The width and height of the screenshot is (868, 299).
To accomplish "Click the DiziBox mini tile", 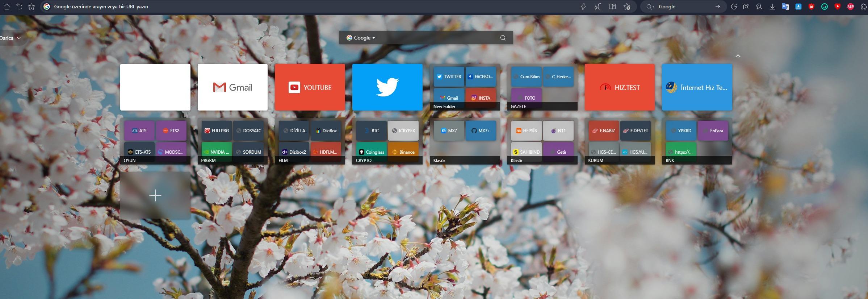I will coord(326,130).
